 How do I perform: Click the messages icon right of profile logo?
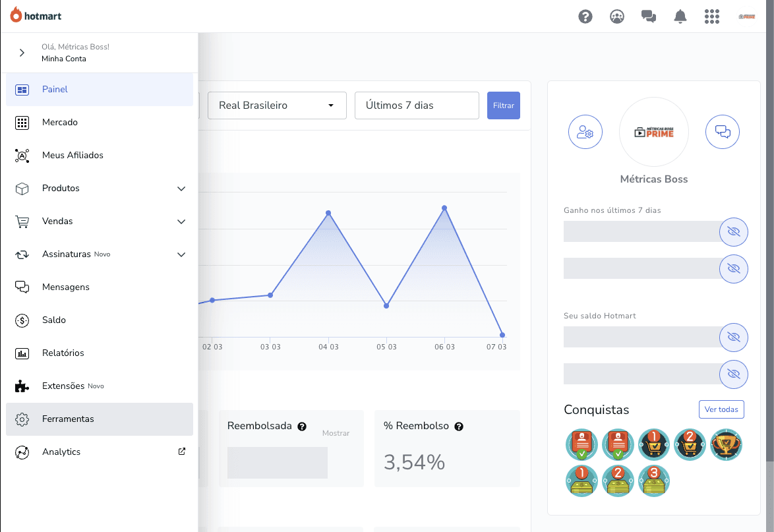point(723,132)
